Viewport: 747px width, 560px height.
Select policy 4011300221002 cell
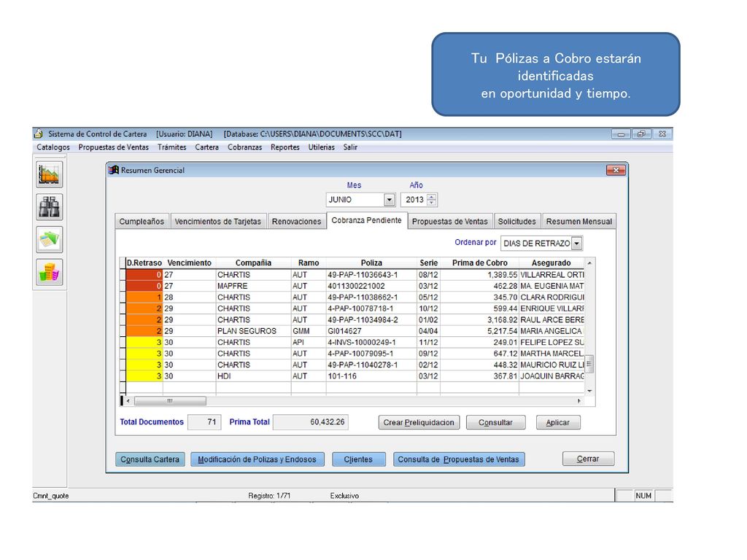371,286
